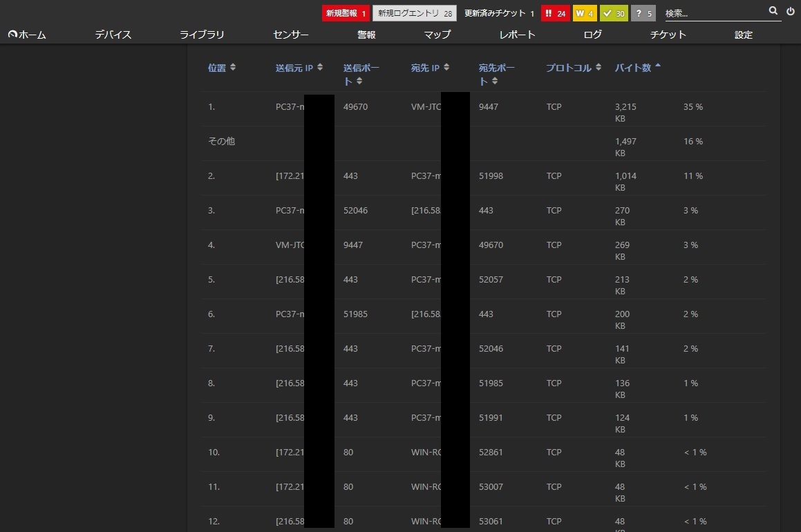Click the プロトコル column header
The image size is (801, 532).
click(x=569, y=68)
